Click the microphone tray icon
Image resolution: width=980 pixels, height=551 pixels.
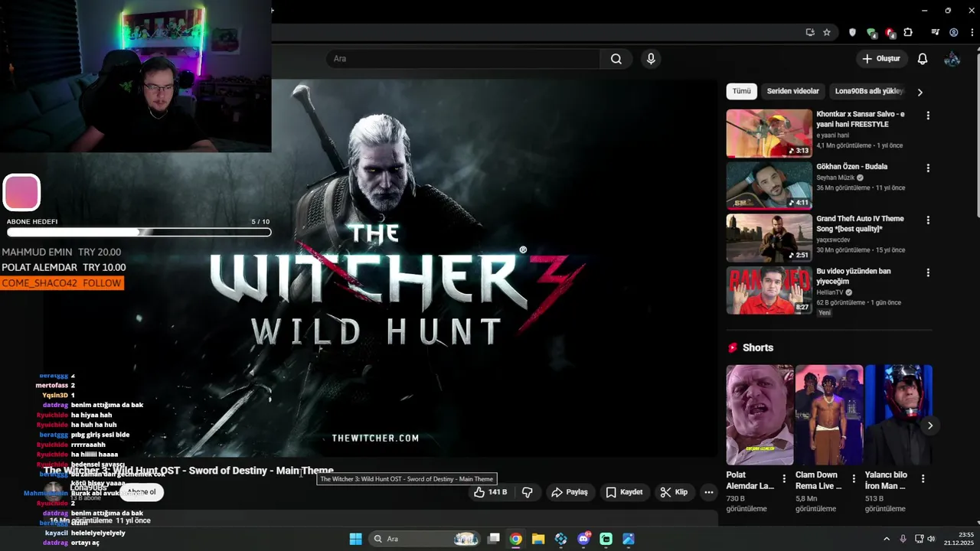(903, 539)
